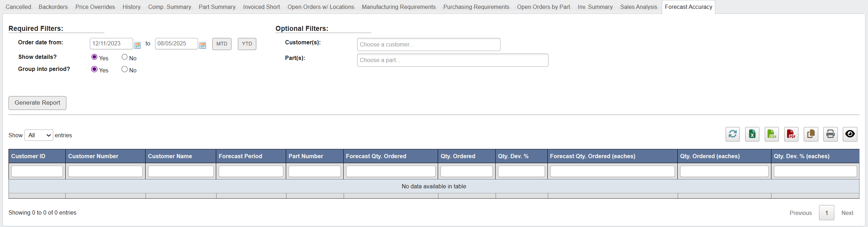The height and width of the screenshot is (227, 868).
Task: Open the Choose a customer selector
Action: 428,45
